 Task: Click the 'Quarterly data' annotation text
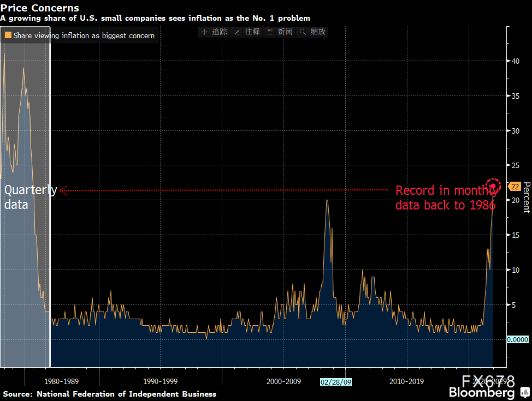pyautogui.click(x=31, y=197)
